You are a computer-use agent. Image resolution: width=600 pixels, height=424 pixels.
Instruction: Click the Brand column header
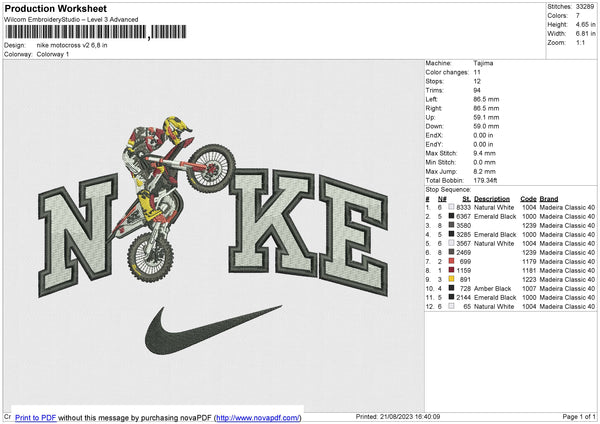549,199
